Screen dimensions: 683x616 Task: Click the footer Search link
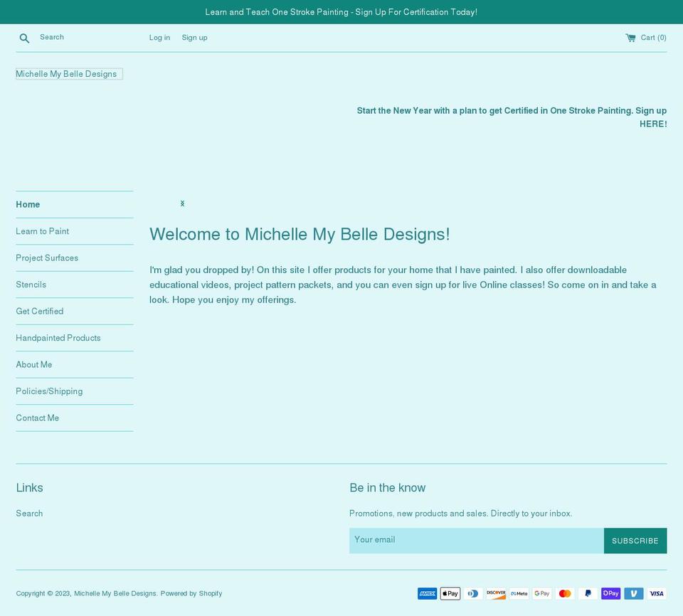pyautogui.click(x=29, y=513)
